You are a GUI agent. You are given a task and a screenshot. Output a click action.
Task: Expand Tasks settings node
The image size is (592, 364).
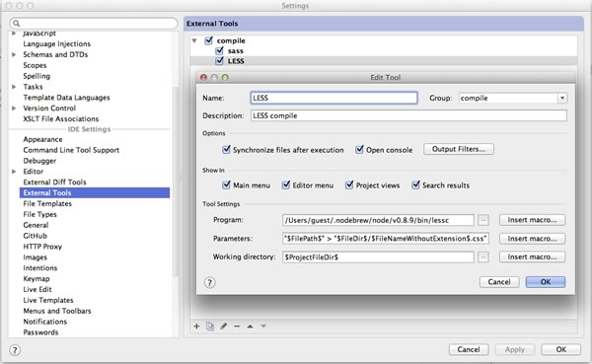14,87
